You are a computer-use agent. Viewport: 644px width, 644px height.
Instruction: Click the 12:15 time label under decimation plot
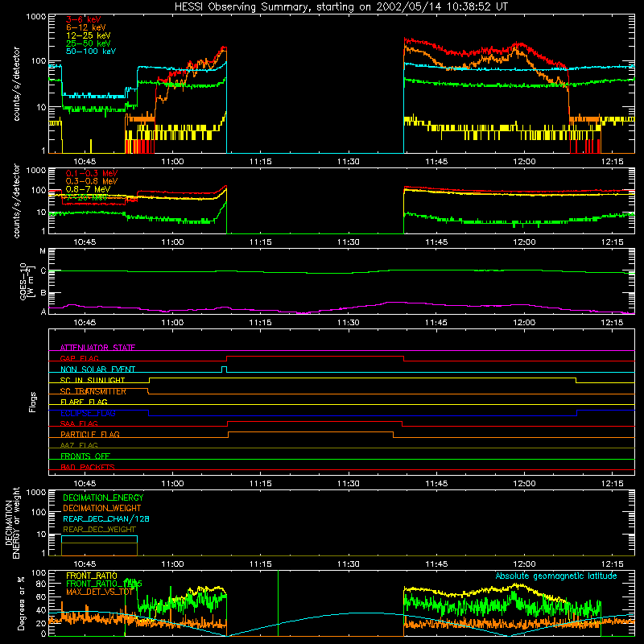click(x=612, y=564)
